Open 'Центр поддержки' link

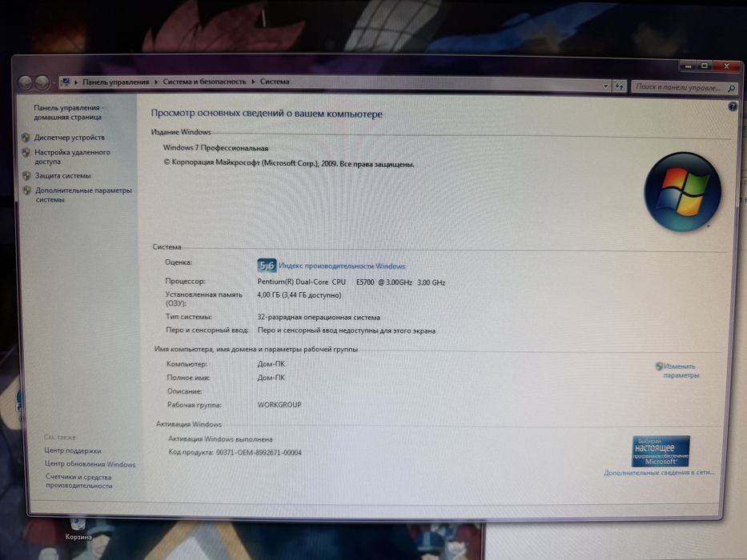pos(73,450)
